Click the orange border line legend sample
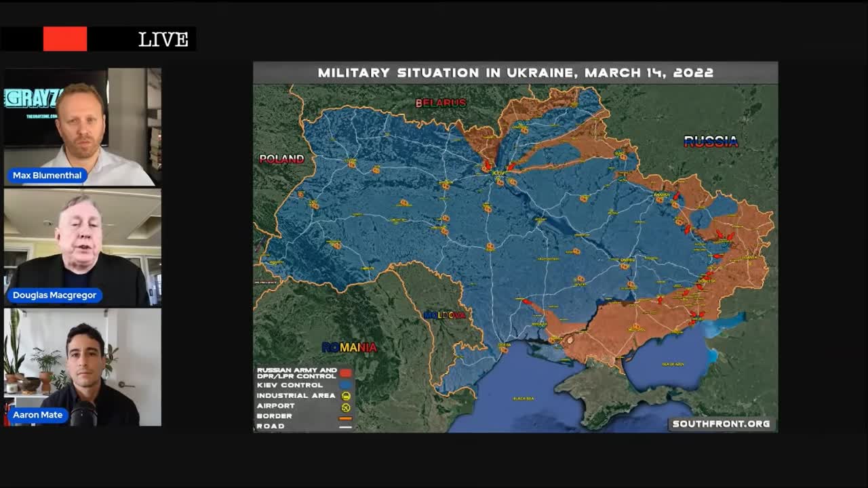This screenshot has width=868, height=488. [x=346, y=417]
